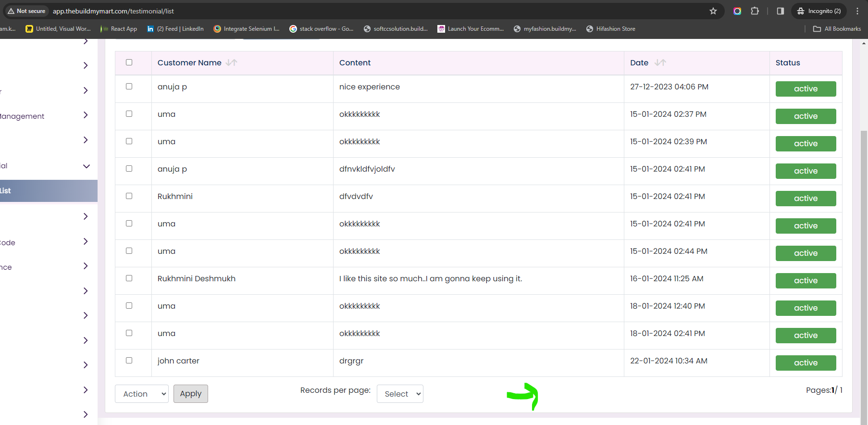
Task: Collapse the expanded sidebar menu above List
Action: (x=86, y=166)
